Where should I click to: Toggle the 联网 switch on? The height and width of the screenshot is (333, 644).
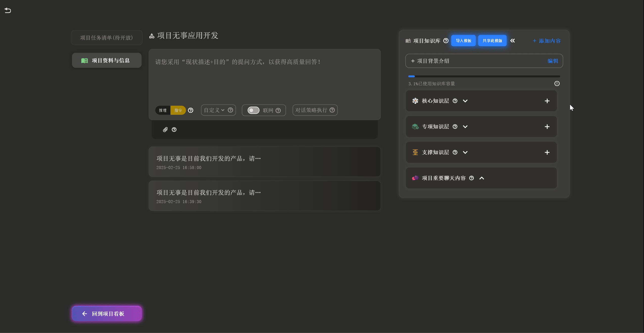pyautogui.click(x=253, y=110)
